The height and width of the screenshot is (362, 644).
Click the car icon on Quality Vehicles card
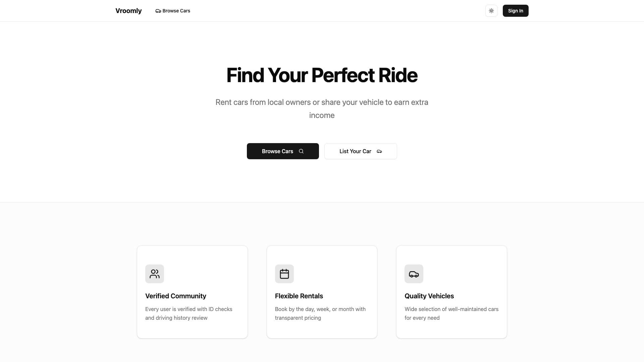[413, 274]
